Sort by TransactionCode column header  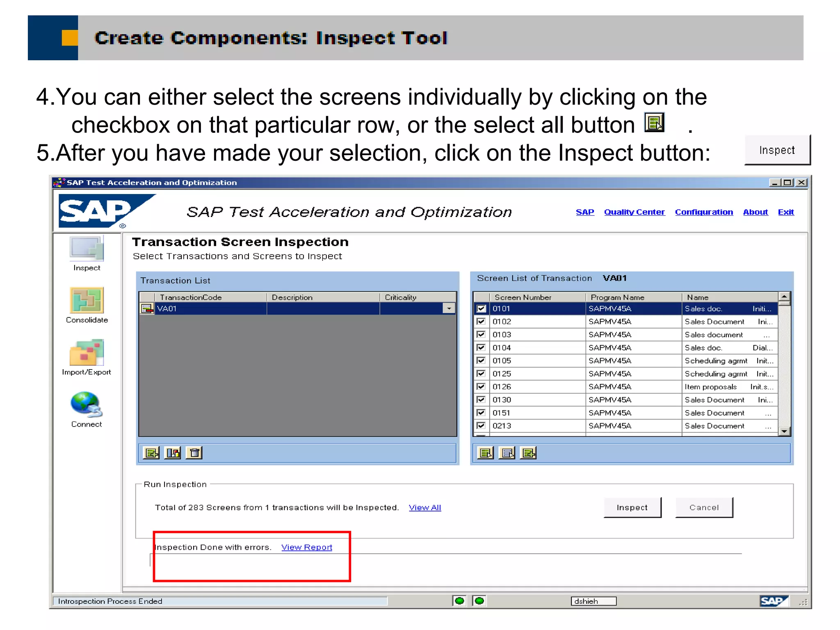click(x=211, y=297)
